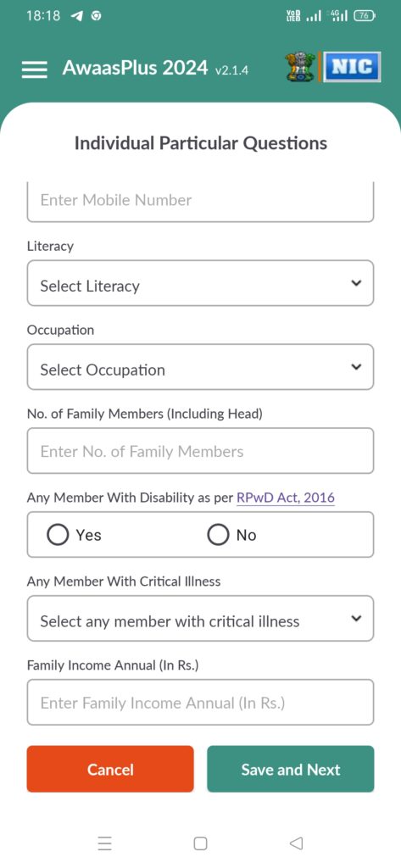
Task: Focus the Family Income Annual field
Action: (x=200, y=702)
